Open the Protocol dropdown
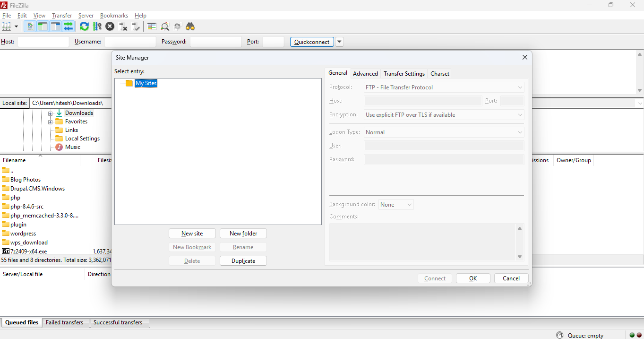 coord(444,87)
